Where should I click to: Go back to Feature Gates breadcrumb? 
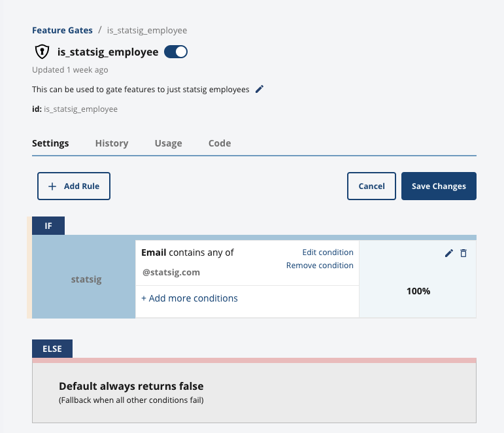click(x=62, y=30)
